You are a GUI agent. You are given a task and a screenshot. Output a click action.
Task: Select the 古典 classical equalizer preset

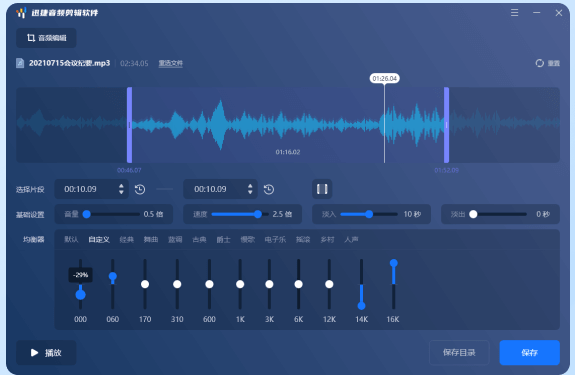[x=199, y=239]
